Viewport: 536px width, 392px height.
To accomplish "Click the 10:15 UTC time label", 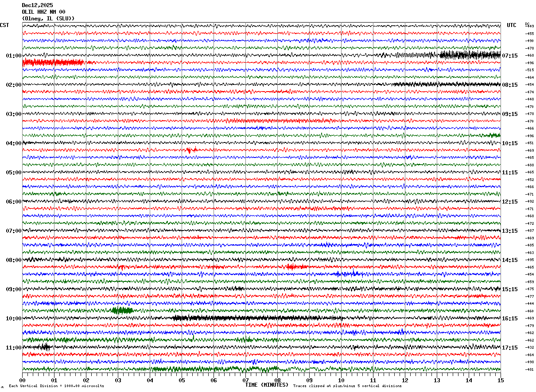I will tap(510, 143).
